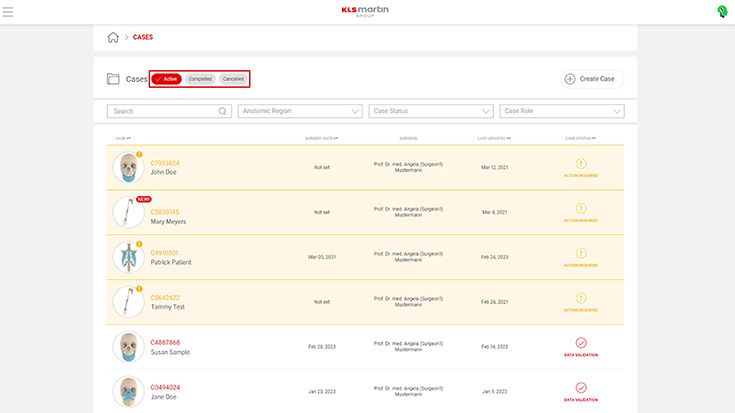This screenshot has height=413, width=735.
Task: Click Jane Doe's data validation status icon
Action: coord(581,387)
